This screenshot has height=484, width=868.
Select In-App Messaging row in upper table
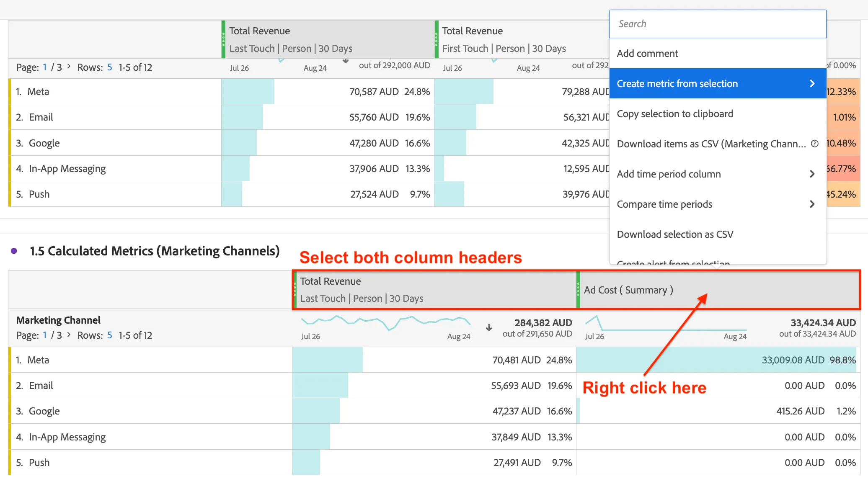[x=115, y=169]
